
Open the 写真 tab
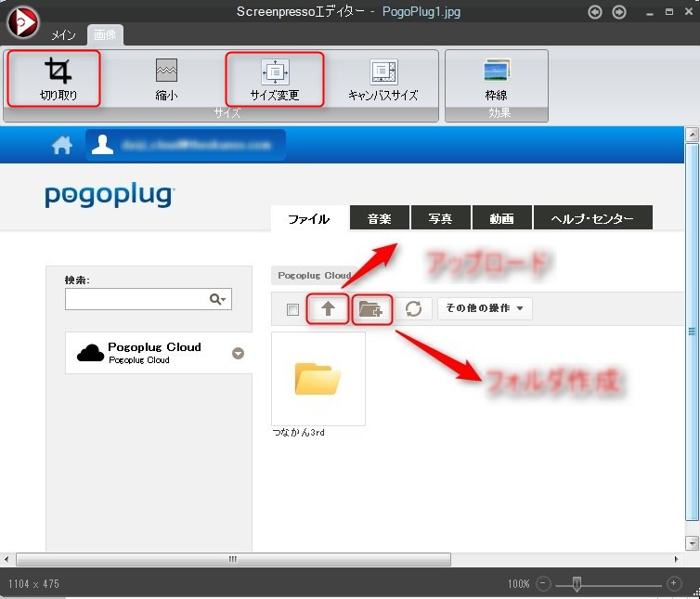coord(441,218)
